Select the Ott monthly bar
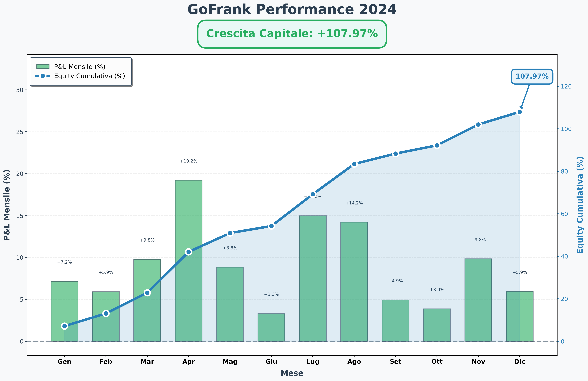Image resolution: width=588 pixels, height=381 pixels. click(437, 325)
